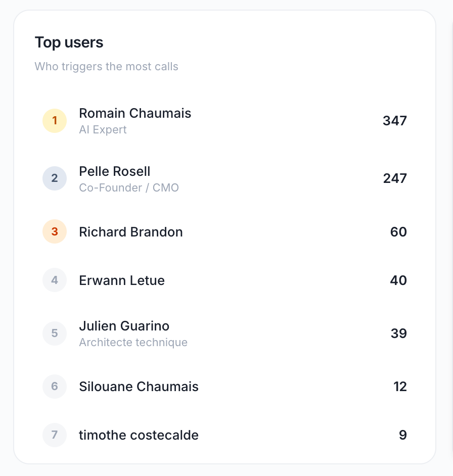Viewport: 453px width, 476px height.
Task: Open Julien Guarino user entry
Action: click(x=224, y=334)
